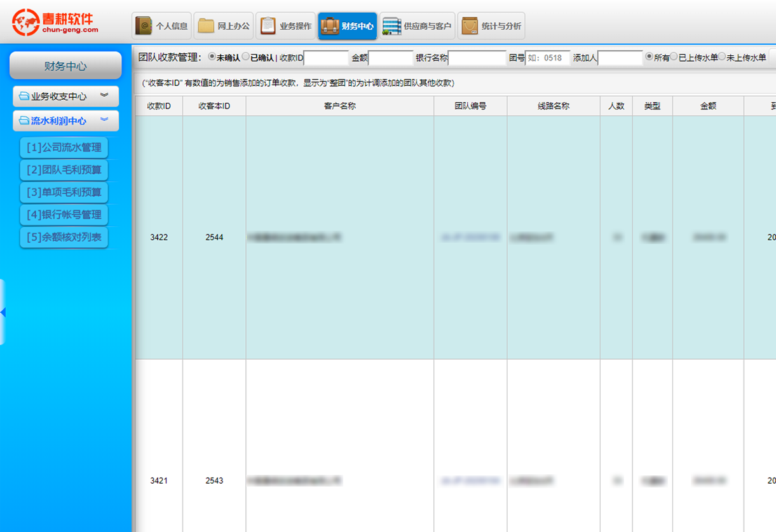Collapse the 流水利润中心 section
The width and height of the screenshot is (776, 532).
(104, 120)
